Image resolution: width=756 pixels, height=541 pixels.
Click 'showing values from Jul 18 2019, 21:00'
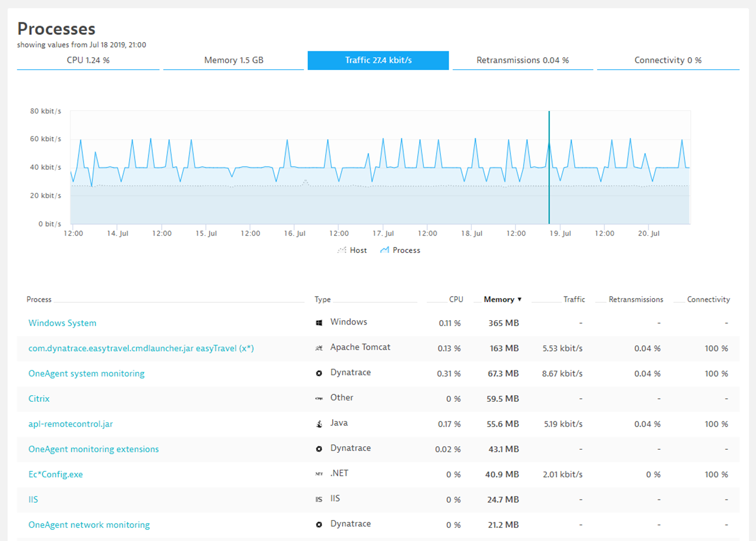click(x=82, y=45)
